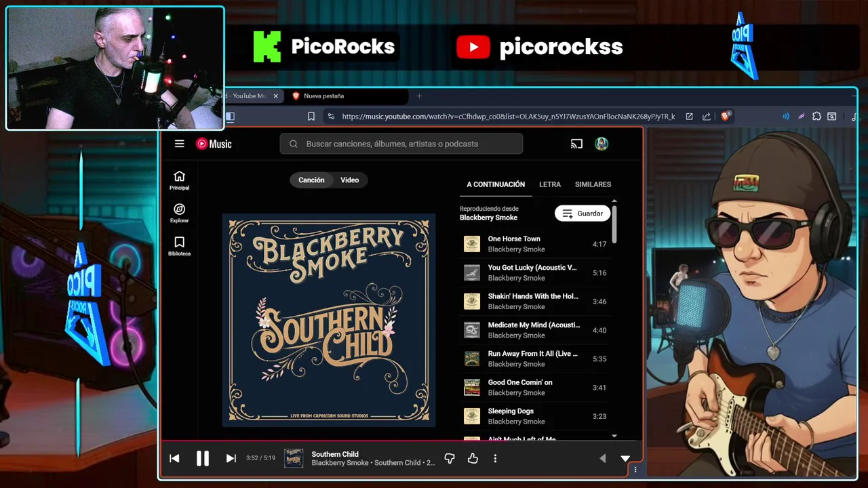868x488 pixels.
Task: Open the account avatar menu
Action: pos(601,144)
